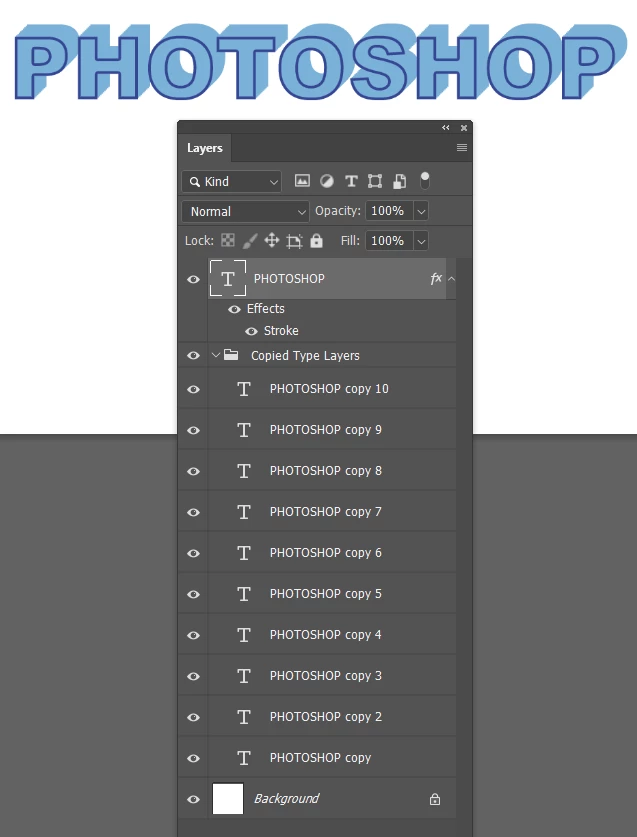Collapse effects list on PHOTOSHOP layer
Image resolution: width=637 pixels, height=837 pixels.
tap(451, 279)
